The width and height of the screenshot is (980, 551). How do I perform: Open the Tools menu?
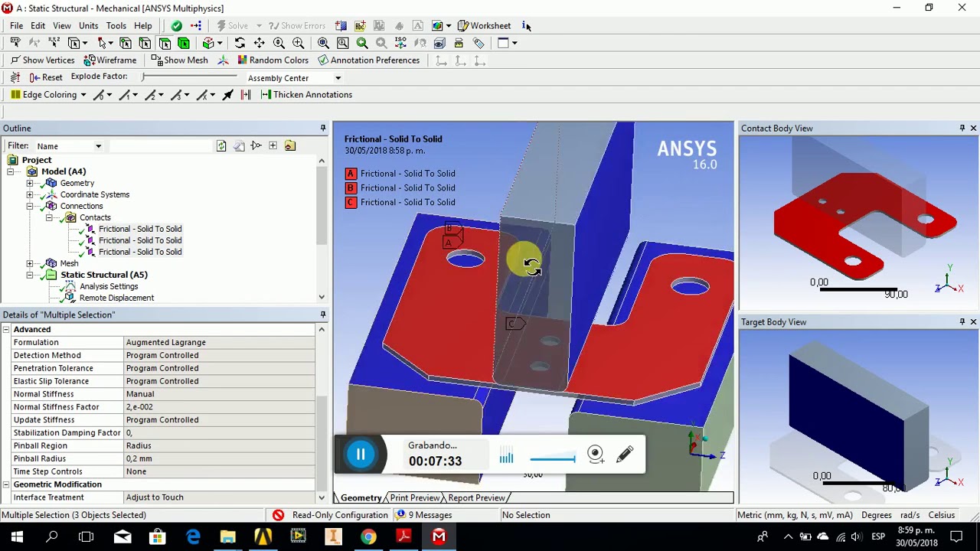tap(116, 25)
